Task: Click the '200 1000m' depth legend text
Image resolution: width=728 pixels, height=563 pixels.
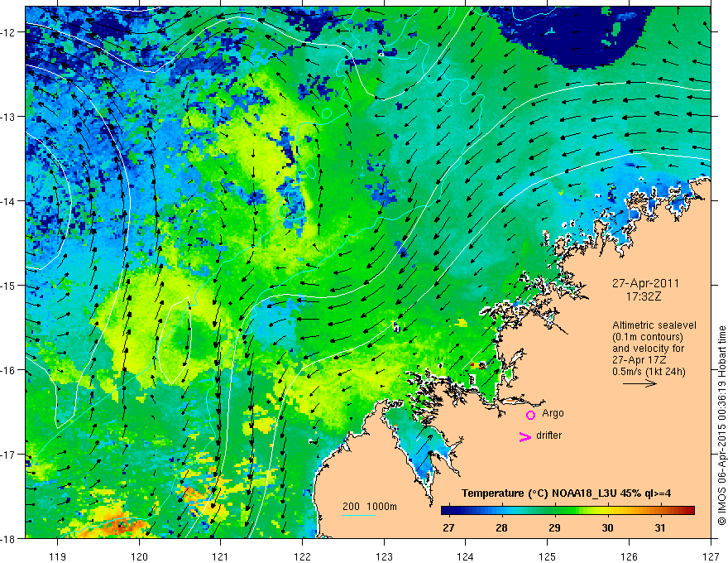Action: [370, 507]
